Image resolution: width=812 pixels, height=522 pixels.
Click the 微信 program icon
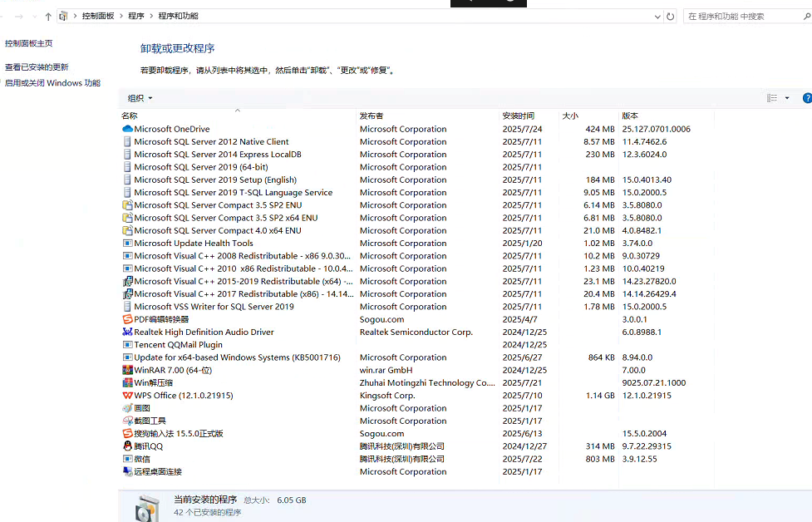127,459
